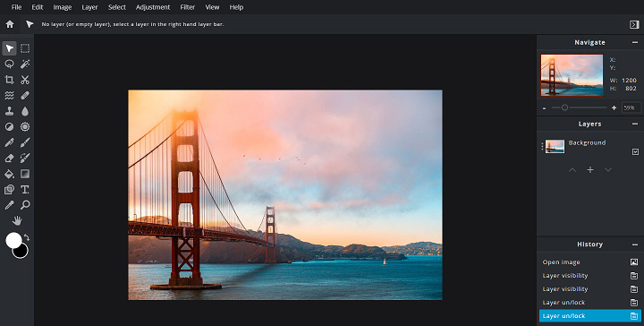This screenshot has height=326, width=644.
Task: Collapse the Layers panel
Action: (x=635, y=124)
